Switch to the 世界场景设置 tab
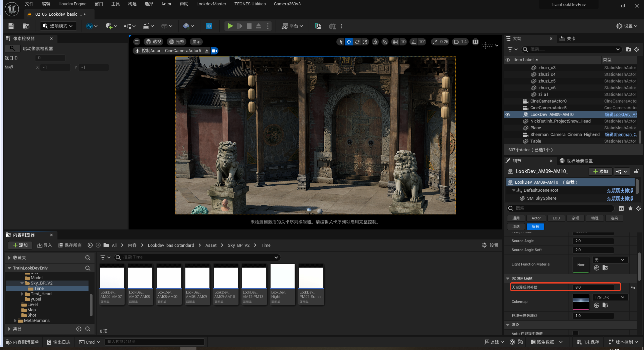Image resolution: width=644 pixels, height=350 pixels. (x=579, y=161)
